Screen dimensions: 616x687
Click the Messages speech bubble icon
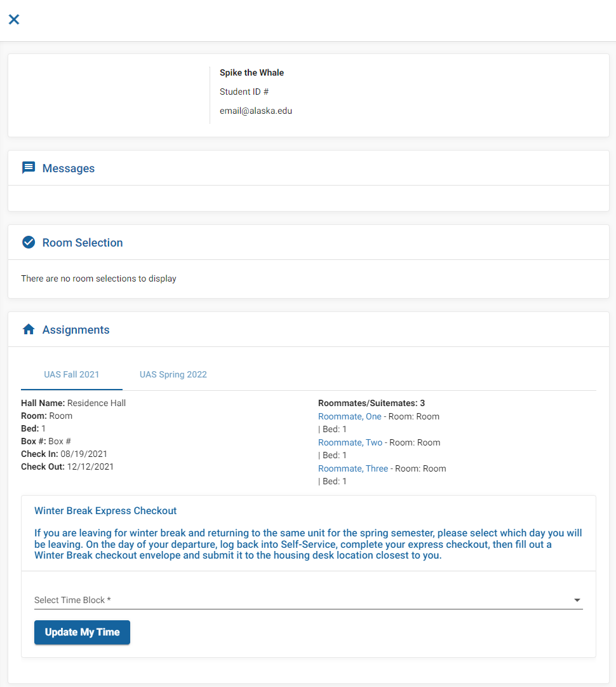click(28, 167)
